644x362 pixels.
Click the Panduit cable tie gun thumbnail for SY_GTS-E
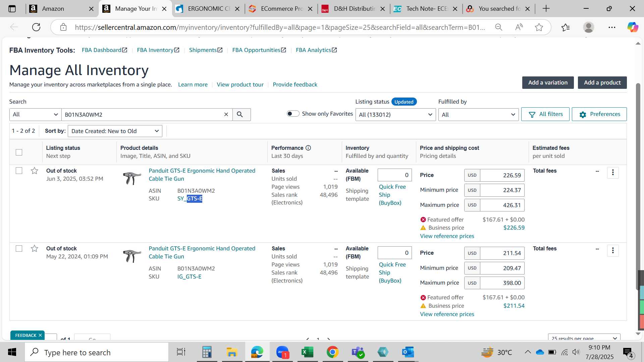(132, 178)
